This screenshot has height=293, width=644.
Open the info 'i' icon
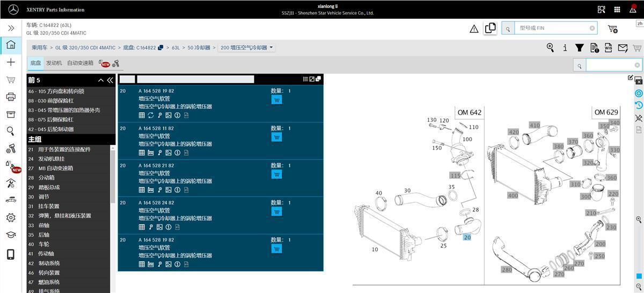click(565, 48)
